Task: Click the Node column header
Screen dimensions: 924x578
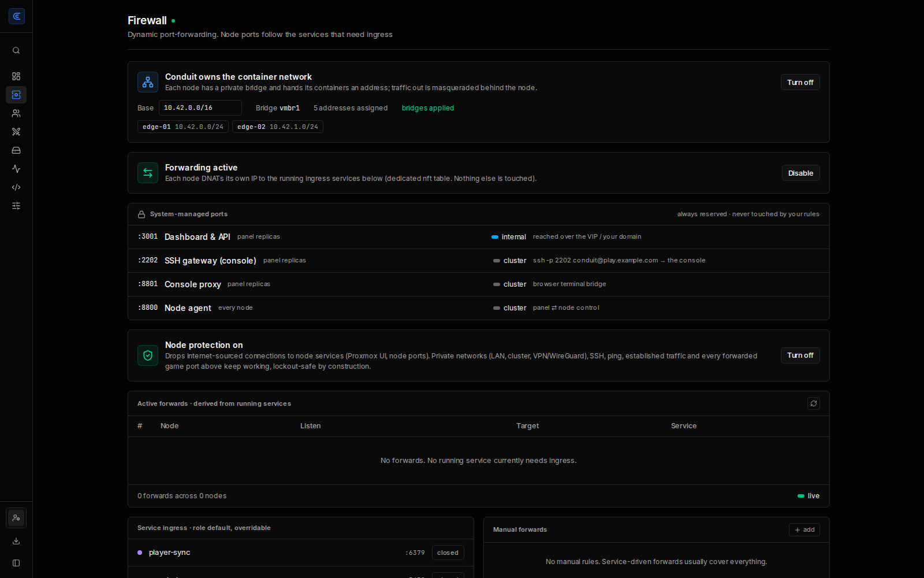Action: (170, 426)
